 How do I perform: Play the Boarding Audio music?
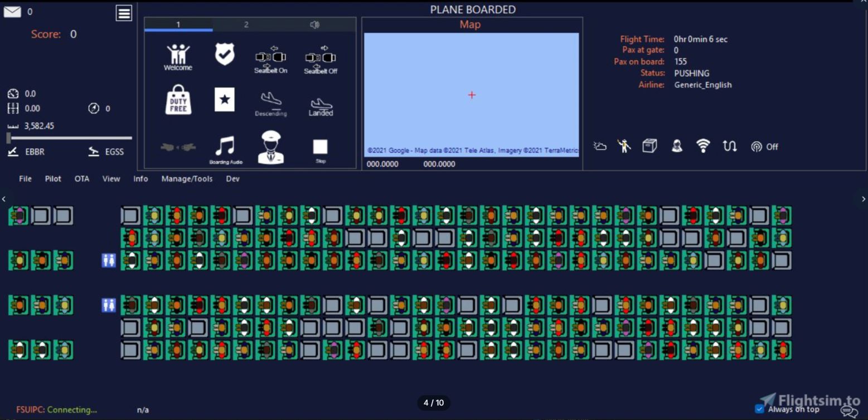225,149
